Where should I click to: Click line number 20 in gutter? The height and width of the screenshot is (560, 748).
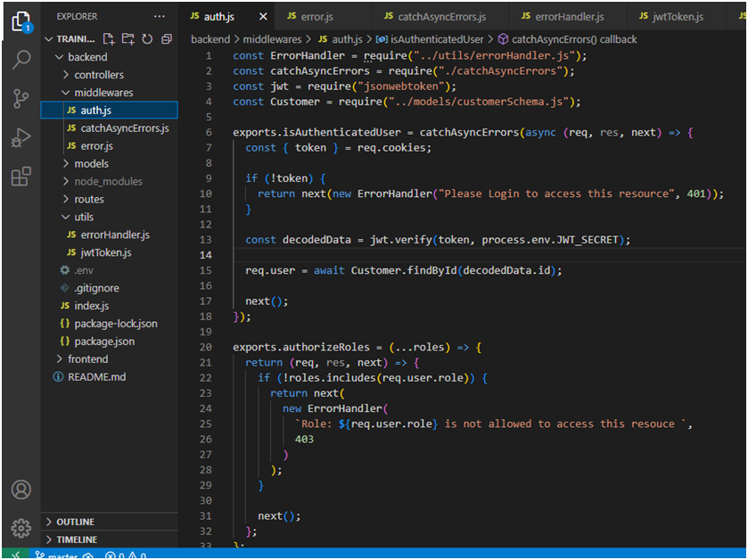pyautogui.click(x=206, y=347)
